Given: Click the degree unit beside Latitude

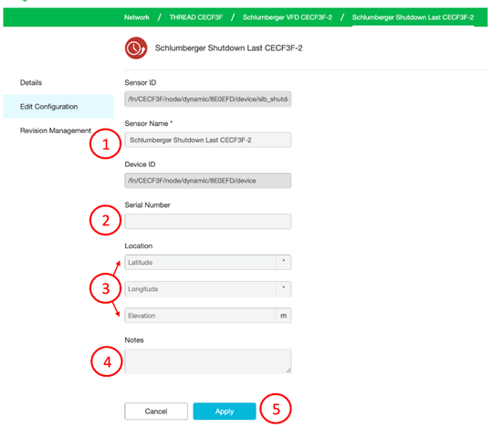Looking at the screenshot, I should point(283,262).
